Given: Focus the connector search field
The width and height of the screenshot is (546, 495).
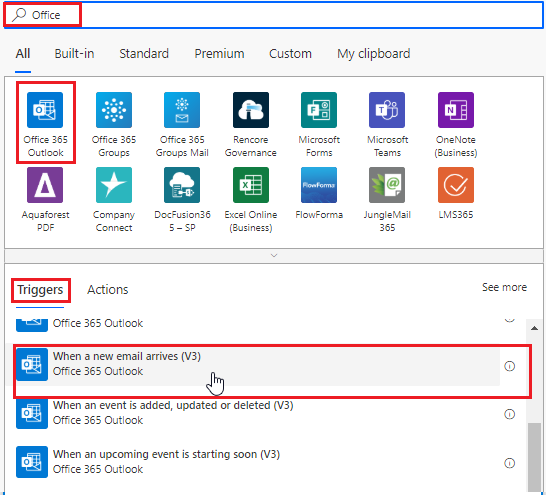Looking at the screenshot, I should click(274, 15).
